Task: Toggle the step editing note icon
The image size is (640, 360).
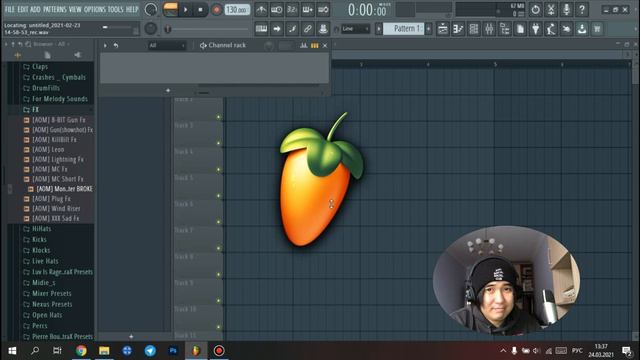Action: point(292,29)
